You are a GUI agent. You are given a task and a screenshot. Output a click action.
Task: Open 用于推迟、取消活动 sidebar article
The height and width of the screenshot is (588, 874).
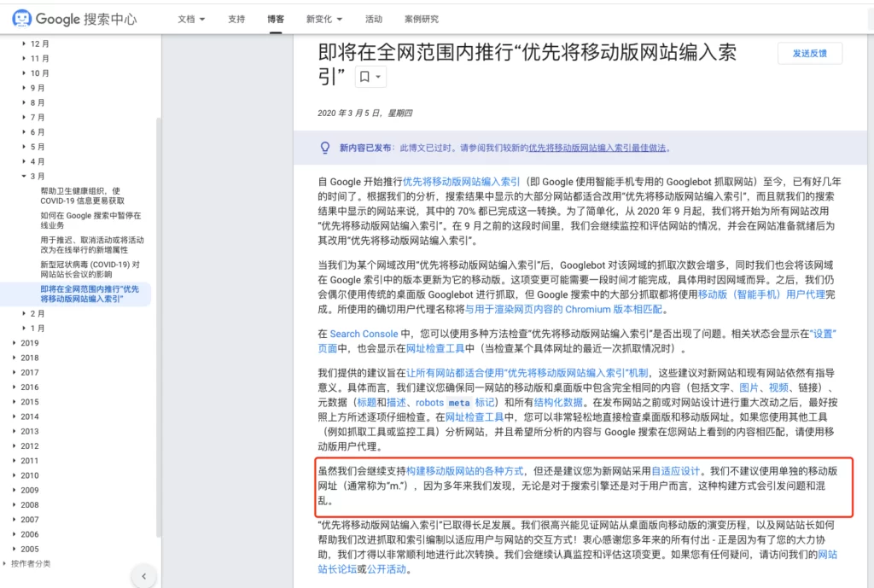pyautogui.click(x=92, y=245)
